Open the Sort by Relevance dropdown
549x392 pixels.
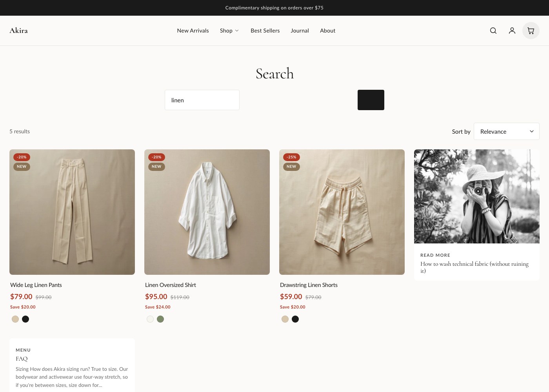coord(507,131)
